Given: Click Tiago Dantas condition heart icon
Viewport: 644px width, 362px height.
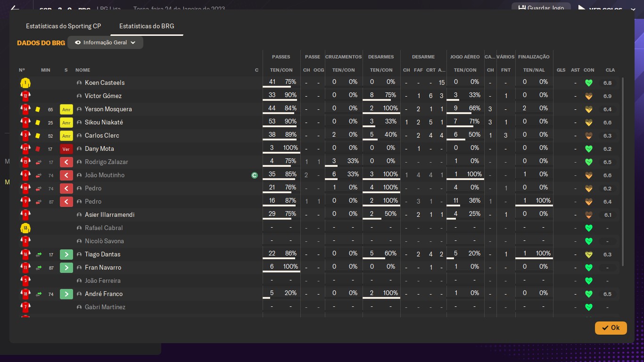Looking at the screenshot, I should point(588,255).
